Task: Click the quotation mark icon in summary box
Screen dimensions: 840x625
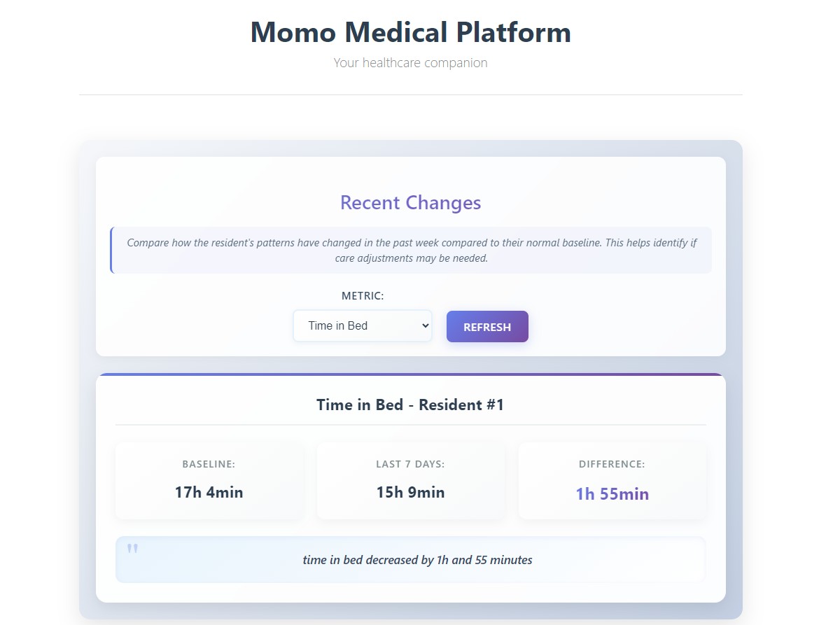Action: (132, 549)
